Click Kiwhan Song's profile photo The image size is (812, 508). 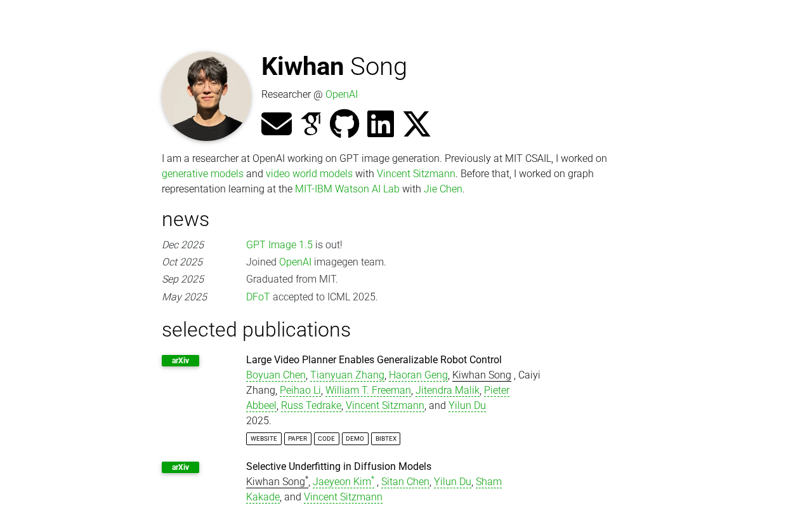(207, 97)
